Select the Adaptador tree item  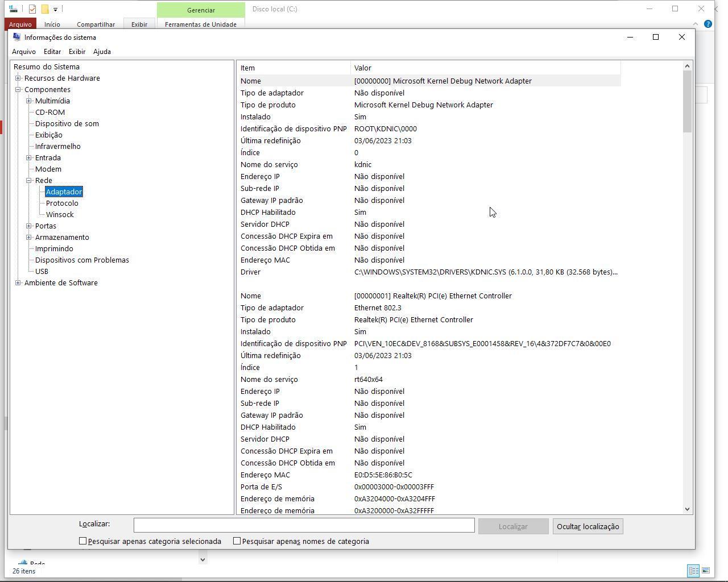click(64, 192)
